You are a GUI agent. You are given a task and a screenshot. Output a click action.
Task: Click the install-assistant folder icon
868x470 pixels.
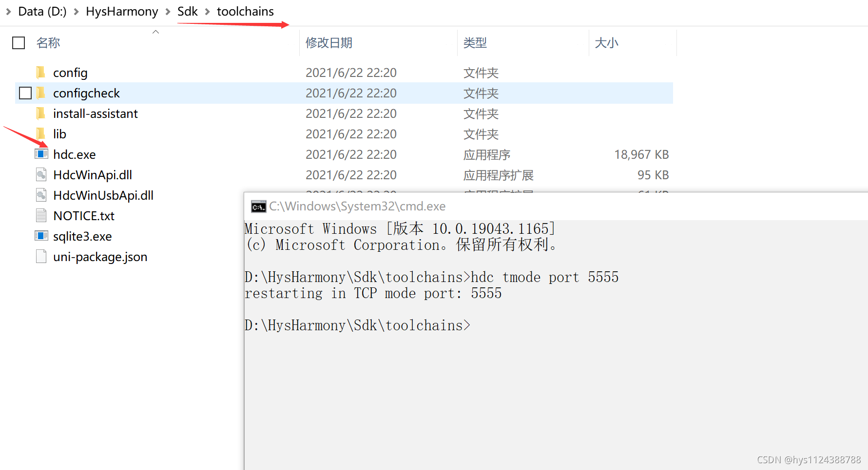point(41,113)
